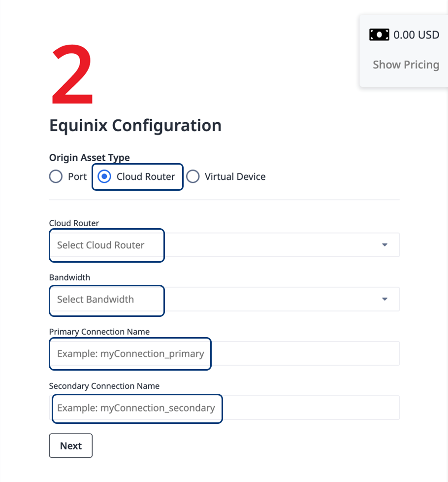Click the Equinix Configuration heading
The height and width of the screenshot is (482, 448).
pos(135,125)
